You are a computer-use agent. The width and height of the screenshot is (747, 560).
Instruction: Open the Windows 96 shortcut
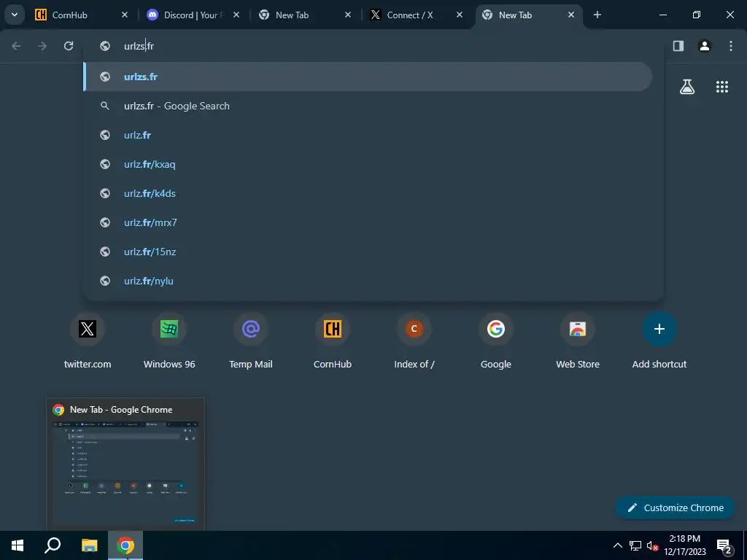pyautogui.click(x=169, y=341)
